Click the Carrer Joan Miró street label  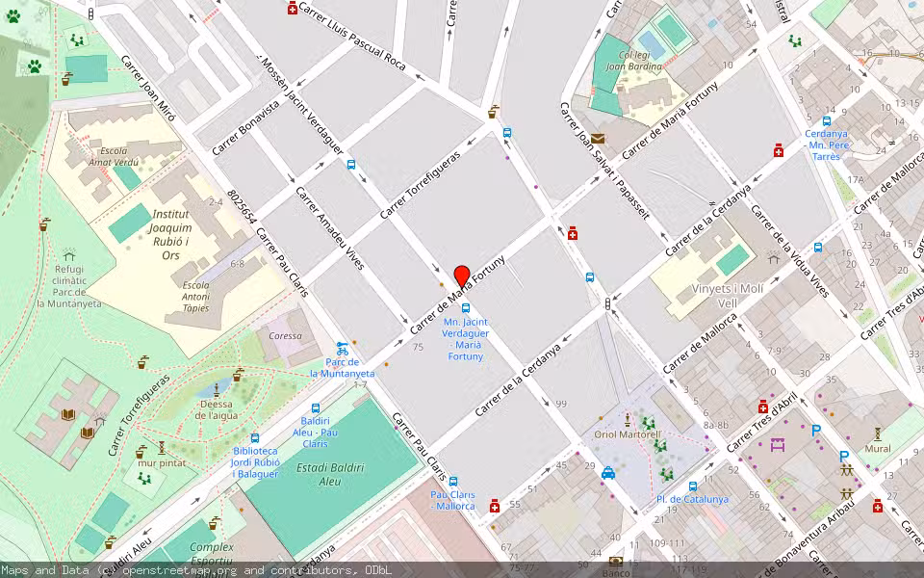click(148, 89)
